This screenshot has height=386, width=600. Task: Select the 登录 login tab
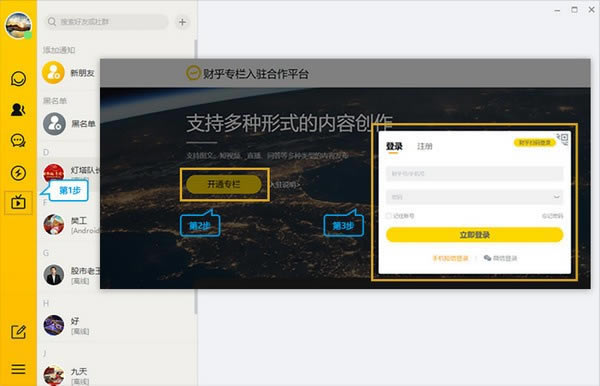[x=394, y=146]
